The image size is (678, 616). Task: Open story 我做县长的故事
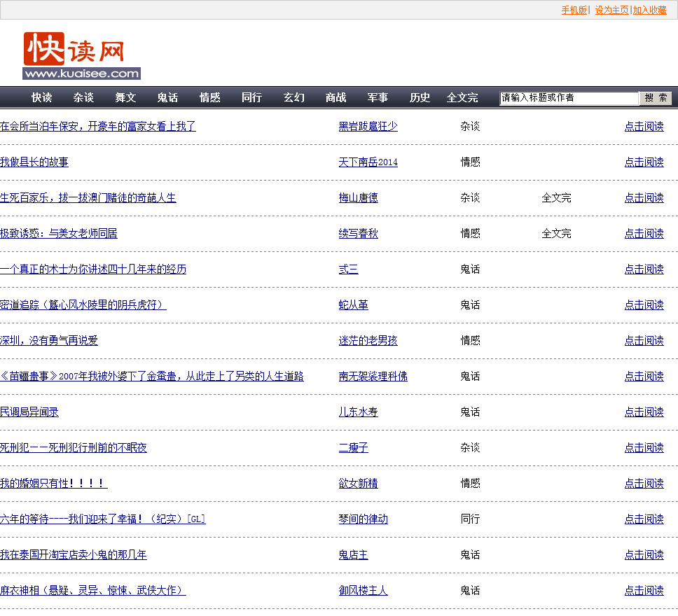[x=34, y=162]
